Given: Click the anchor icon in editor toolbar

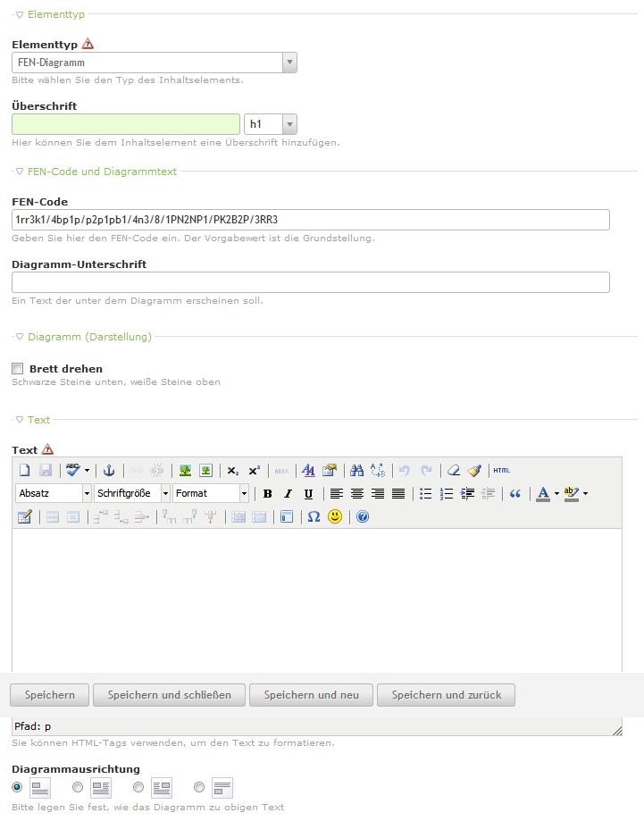Looking at the screenshot, I should pyautogui.click(x=110, y=470).
